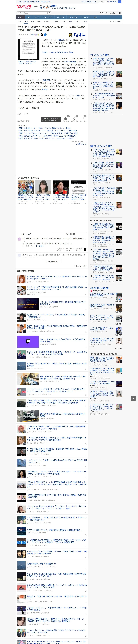The height and width of the screenshot is (644, 138).
Task: Select the トップ navigation tab
Action: click(20, 17)
